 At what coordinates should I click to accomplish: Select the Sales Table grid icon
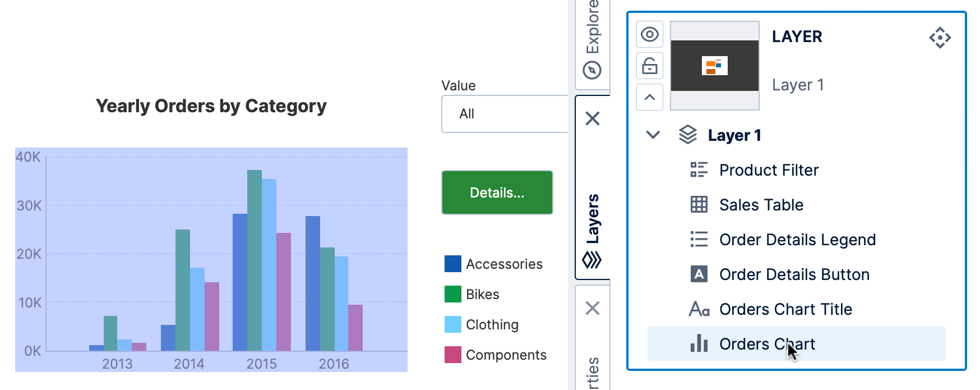[699, 205]
